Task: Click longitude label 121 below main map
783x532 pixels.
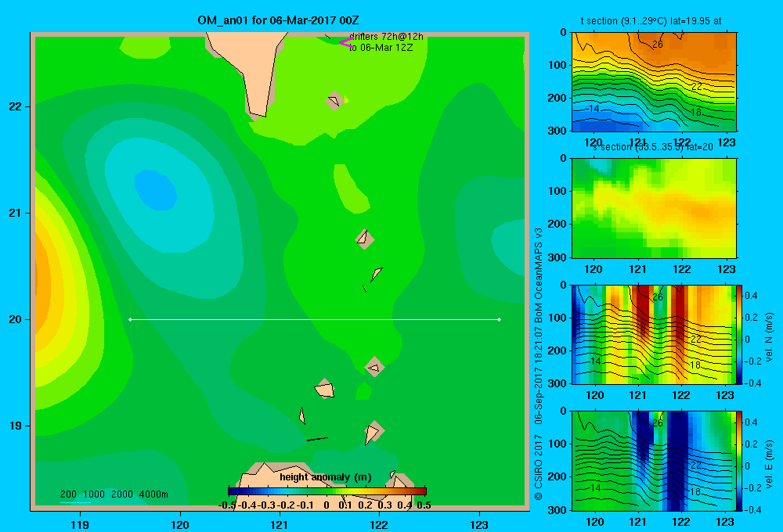Action: (280, 524)
